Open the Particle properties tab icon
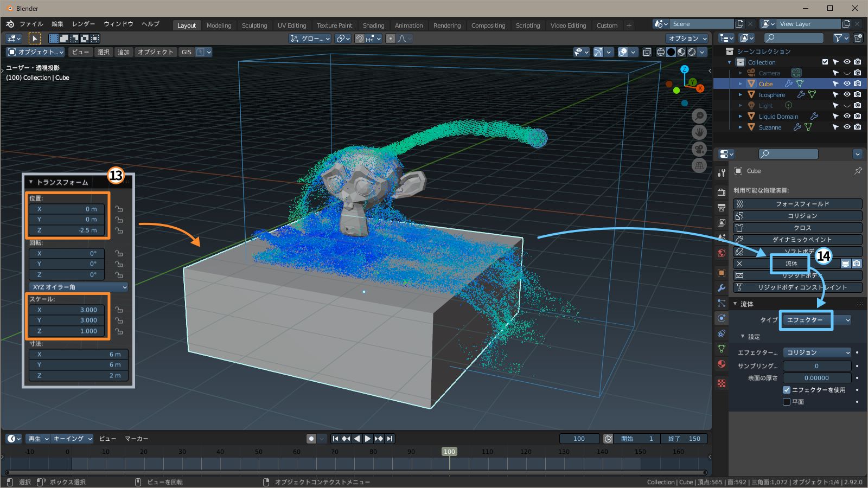Viewport: 868px width, 488px height. tap(722, 303)
